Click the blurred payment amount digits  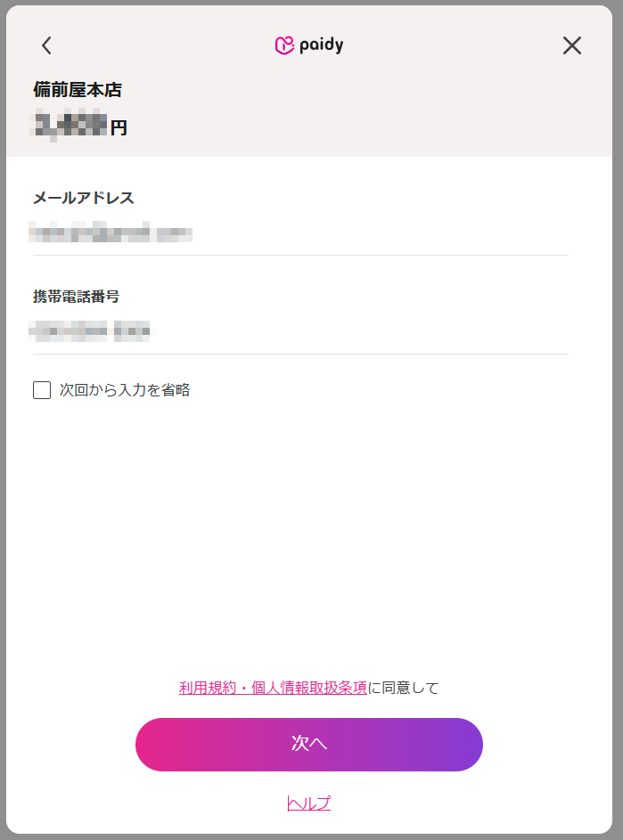[70, 126]
